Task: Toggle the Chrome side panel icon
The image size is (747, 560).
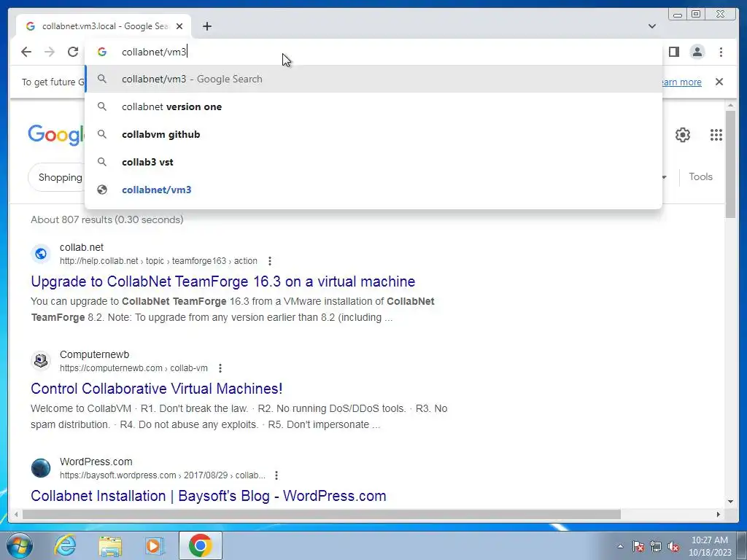Action: click(673, 52)
